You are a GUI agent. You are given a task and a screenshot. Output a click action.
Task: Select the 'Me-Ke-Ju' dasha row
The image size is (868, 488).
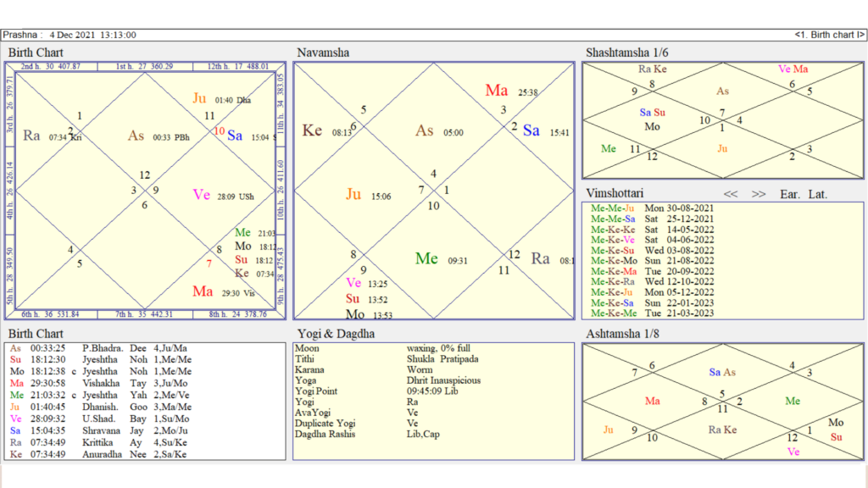[652, 292]
